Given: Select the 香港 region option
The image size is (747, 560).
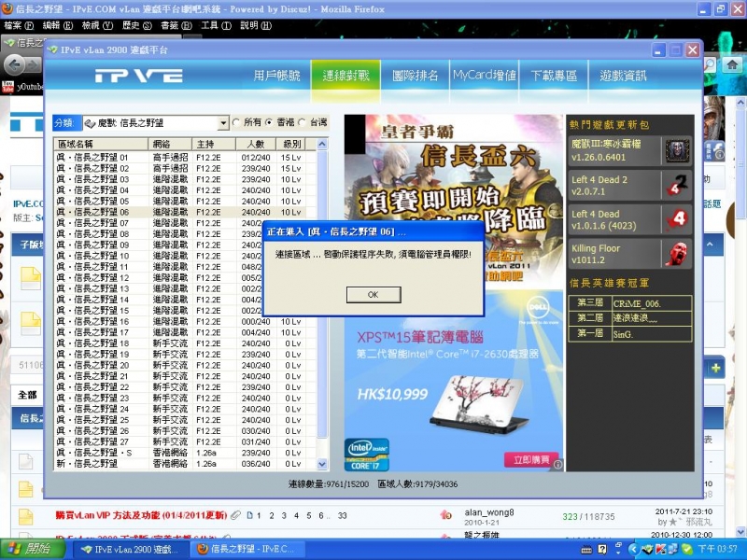Looking at the screenshot, I should [269, 122].
